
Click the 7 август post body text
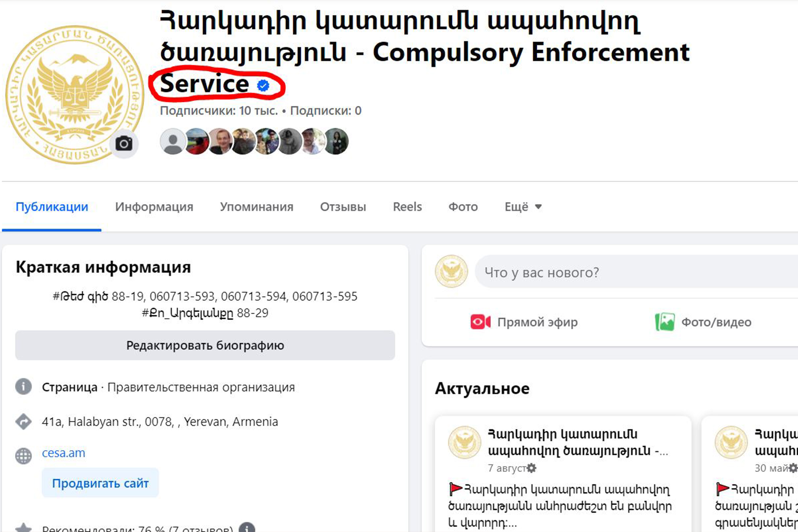pyautogui.click(x=560, y=506)
